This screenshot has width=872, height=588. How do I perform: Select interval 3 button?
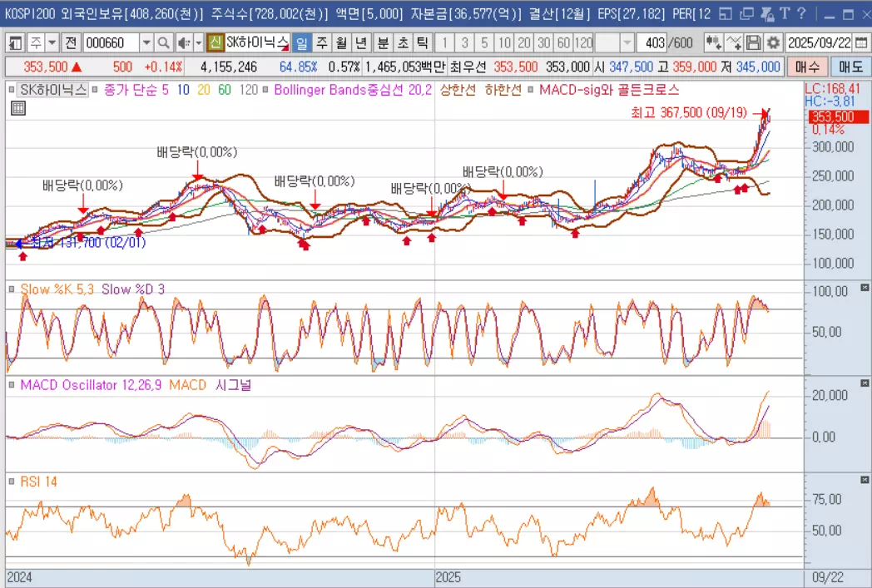pyautogui.click(x=465, y=42)
